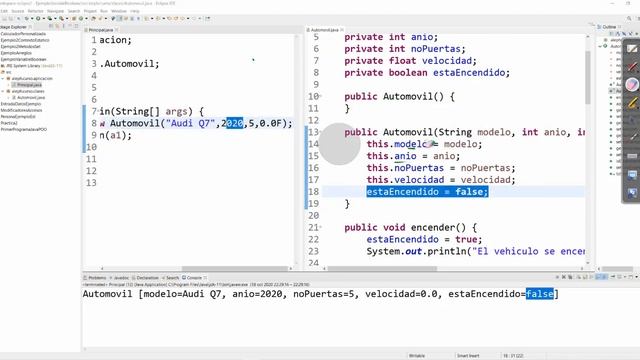The width and height of the screenshot is (640, 360).
Task: Switch to the Principal.java editor tab
Action: pos(100,30)
